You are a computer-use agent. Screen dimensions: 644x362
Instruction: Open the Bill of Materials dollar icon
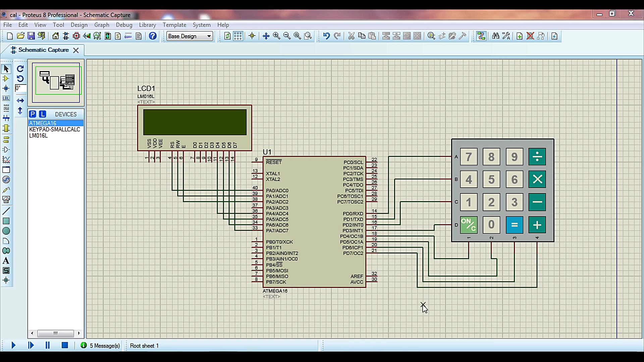pos(118,36)
